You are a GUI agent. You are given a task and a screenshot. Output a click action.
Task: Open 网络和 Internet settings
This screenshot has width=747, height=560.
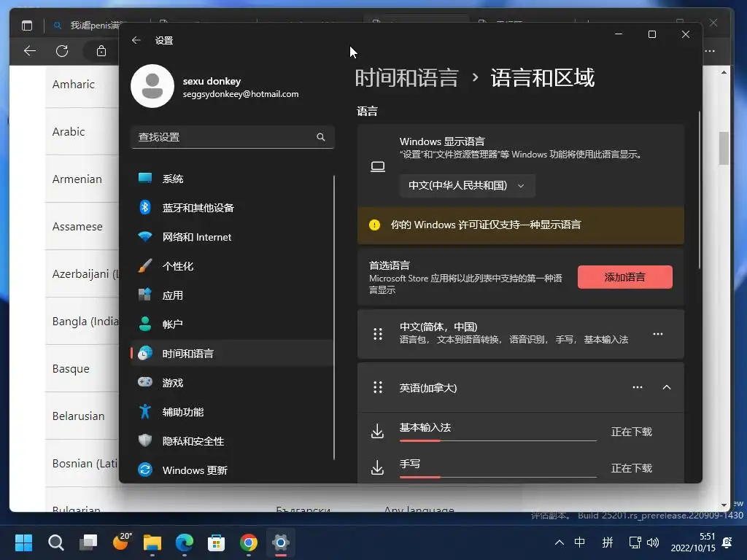[232, 237]
